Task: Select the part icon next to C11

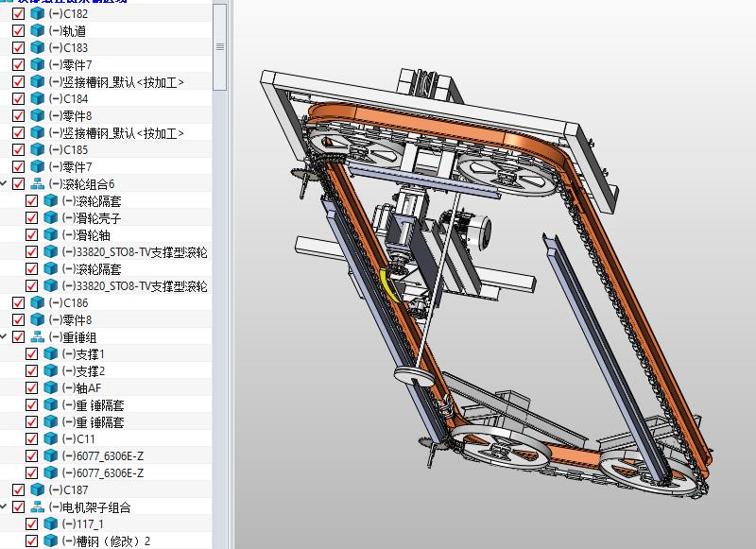Action: pos(51,438)
